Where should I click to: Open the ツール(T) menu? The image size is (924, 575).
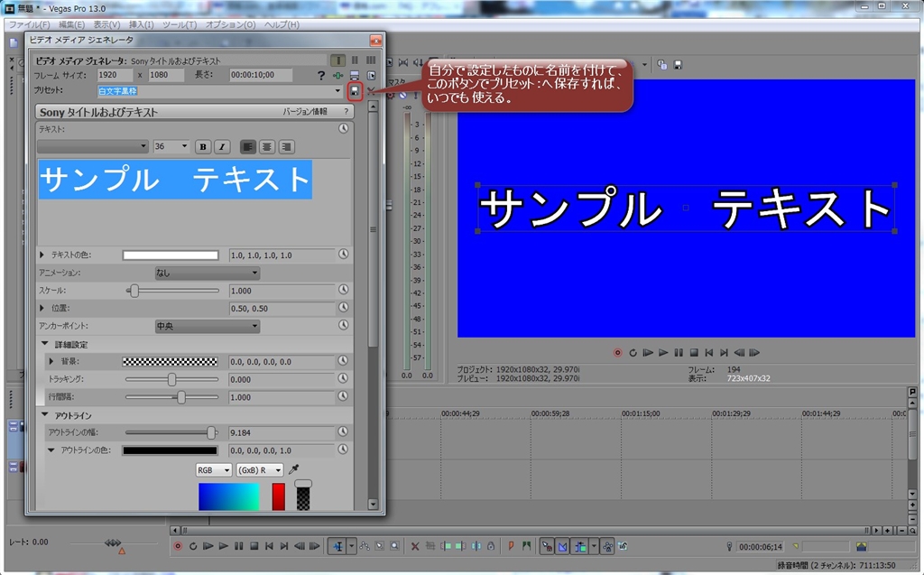(x=180, y=24)
